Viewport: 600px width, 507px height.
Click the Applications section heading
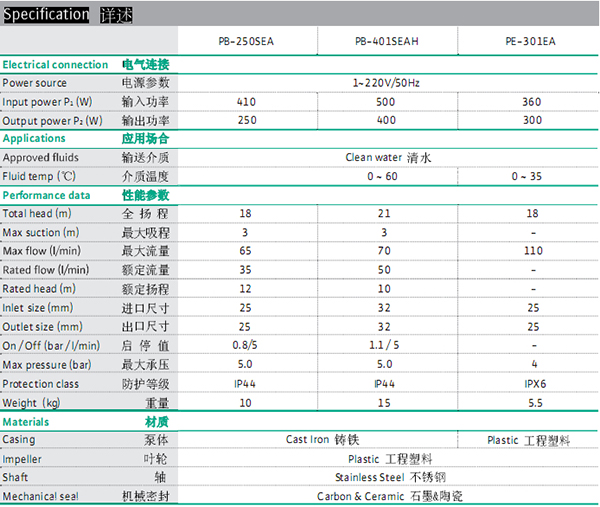34,139
